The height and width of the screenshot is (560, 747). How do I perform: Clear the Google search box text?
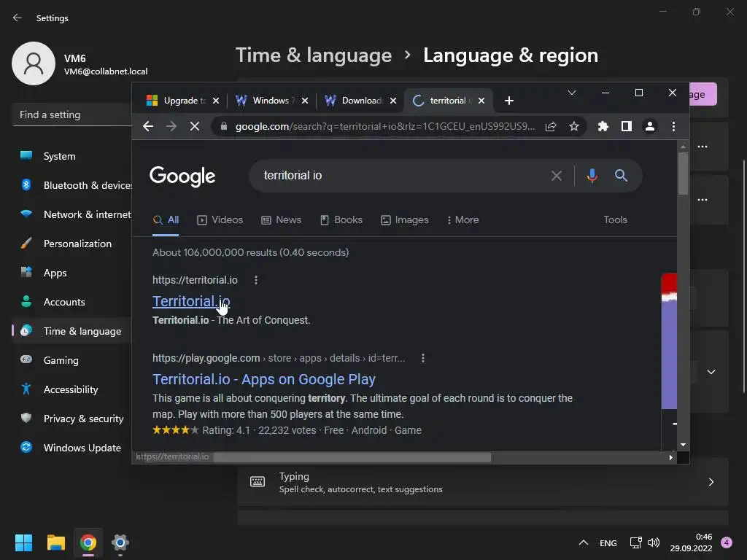556,176
